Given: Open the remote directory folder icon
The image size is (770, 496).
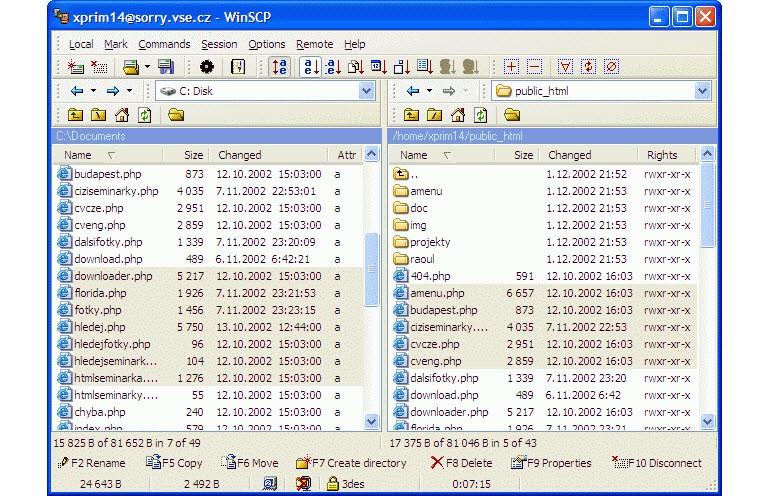Looking at the screenshot, I should (x=512, y=115).
